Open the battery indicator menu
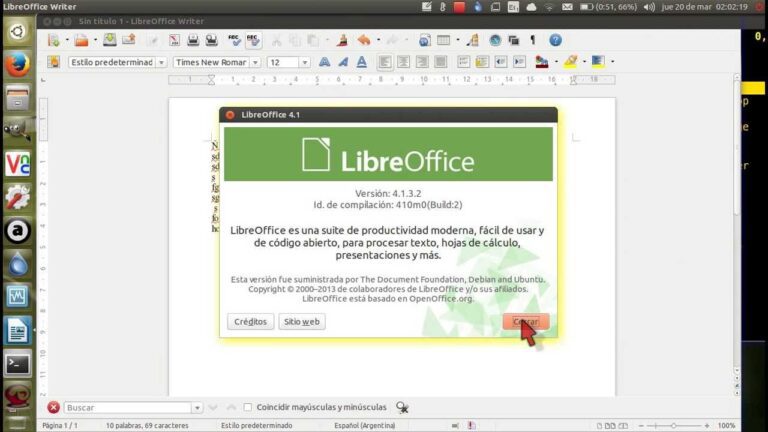The height and width of the screenshot is (432, 768). coord(608,7)
